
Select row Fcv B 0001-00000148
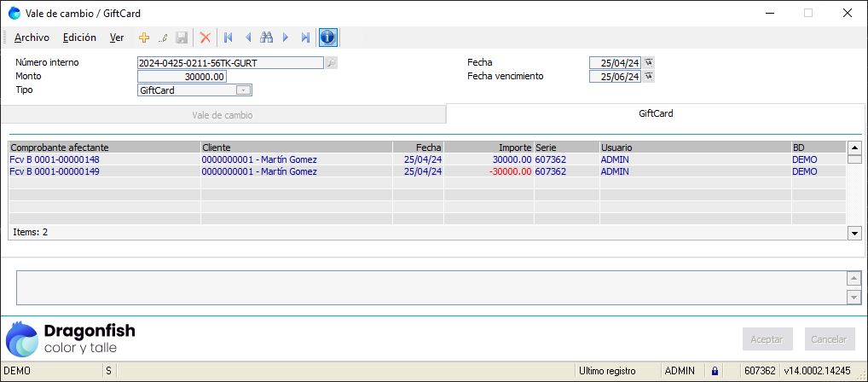(x=427, y=159)
